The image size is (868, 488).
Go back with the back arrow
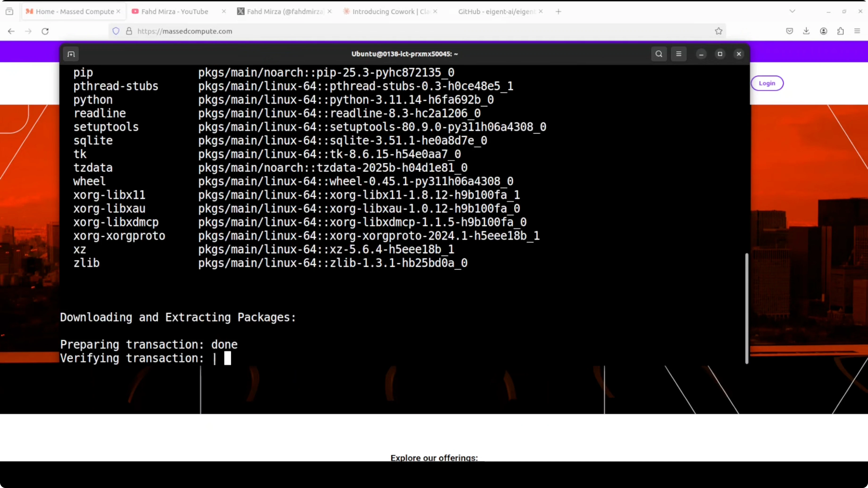click(x=11, y=31)
